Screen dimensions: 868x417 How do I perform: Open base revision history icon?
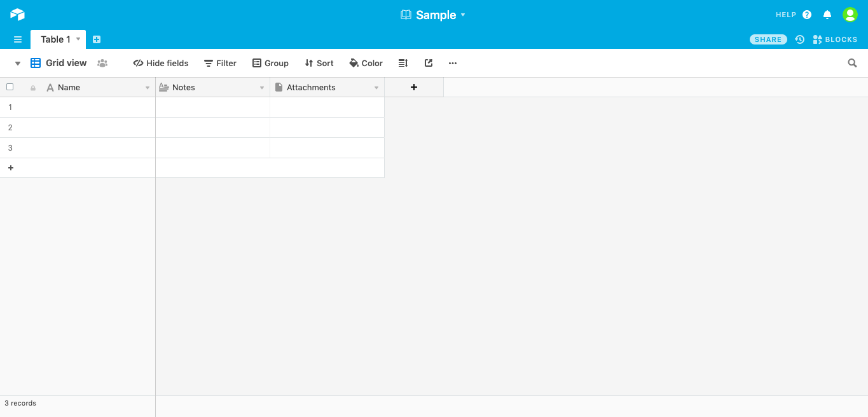click(x=800, y=39)
